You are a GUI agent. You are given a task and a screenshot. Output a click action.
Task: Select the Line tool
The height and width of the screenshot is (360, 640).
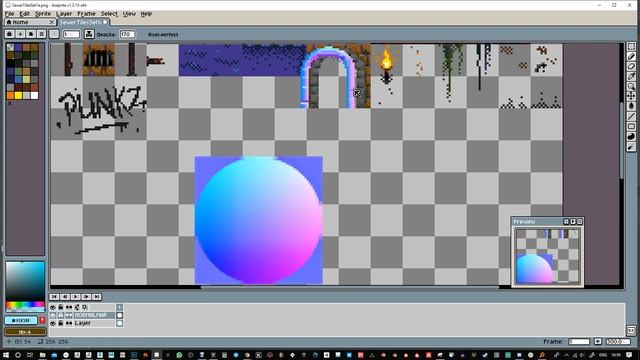(x=631, y=117)
